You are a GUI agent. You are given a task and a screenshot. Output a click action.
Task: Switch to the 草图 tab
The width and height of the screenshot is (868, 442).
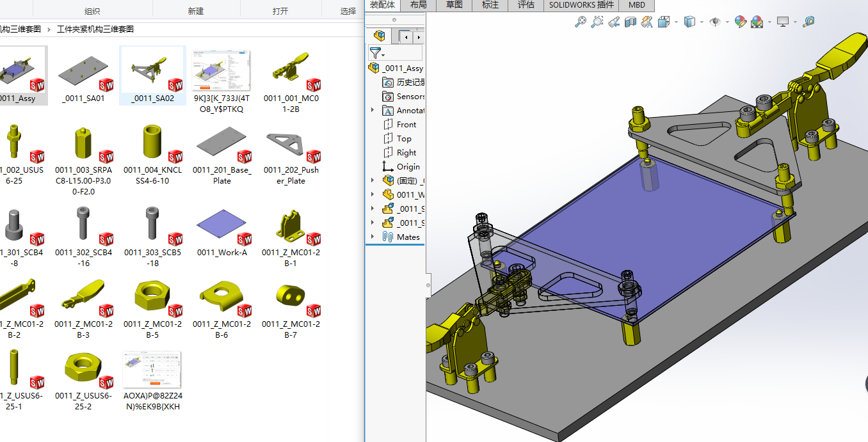pyautogui.click(x=454, y=4)
